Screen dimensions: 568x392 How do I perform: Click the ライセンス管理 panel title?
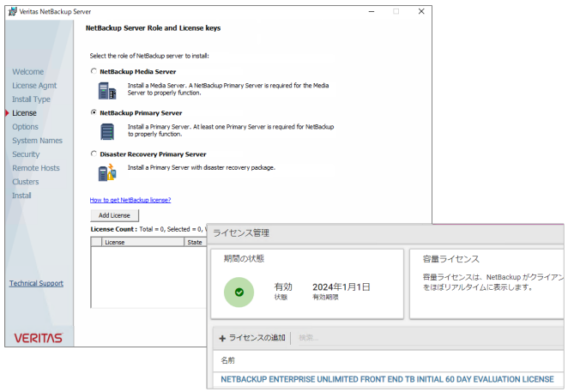click(241, 232)
